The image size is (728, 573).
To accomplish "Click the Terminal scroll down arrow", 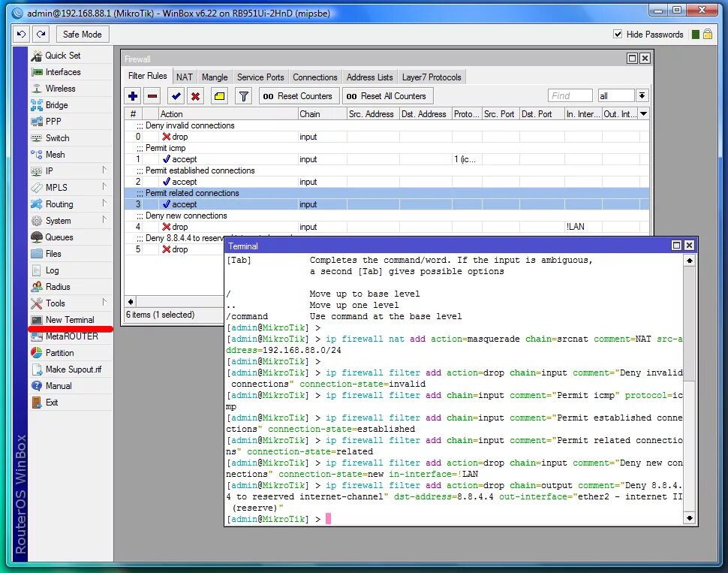I will [690, 517].
